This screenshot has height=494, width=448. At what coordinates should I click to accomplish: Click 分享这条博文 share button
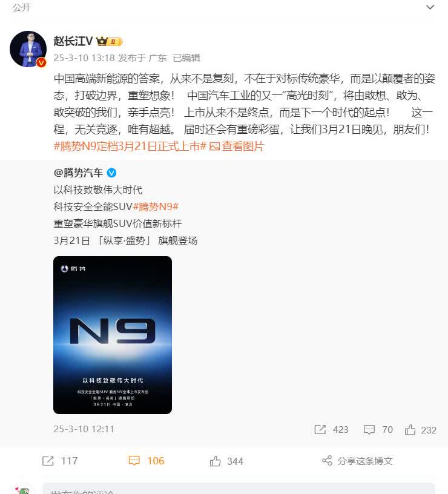(x=357, y=461)
